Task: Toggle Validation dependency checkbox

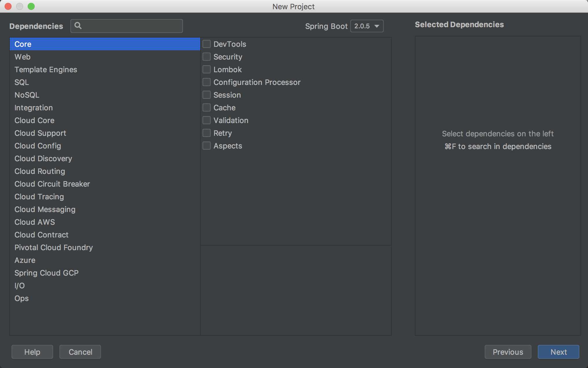Action: (x=206, y=120)
